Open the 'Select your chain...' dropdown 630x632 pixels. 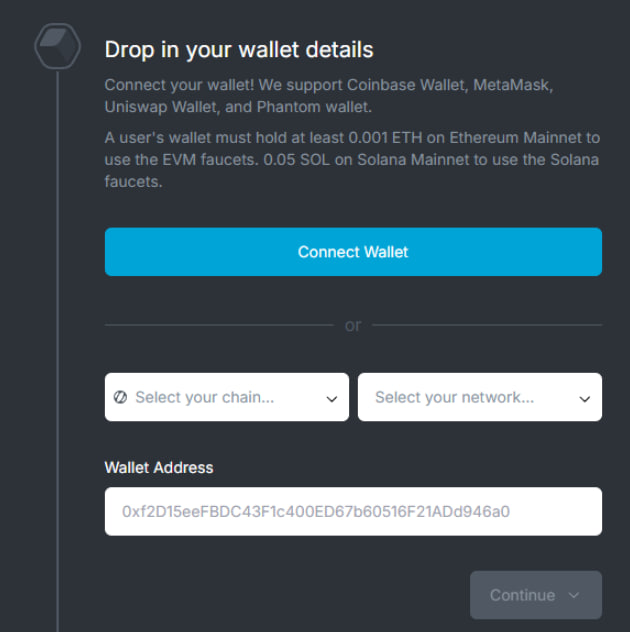227,397
